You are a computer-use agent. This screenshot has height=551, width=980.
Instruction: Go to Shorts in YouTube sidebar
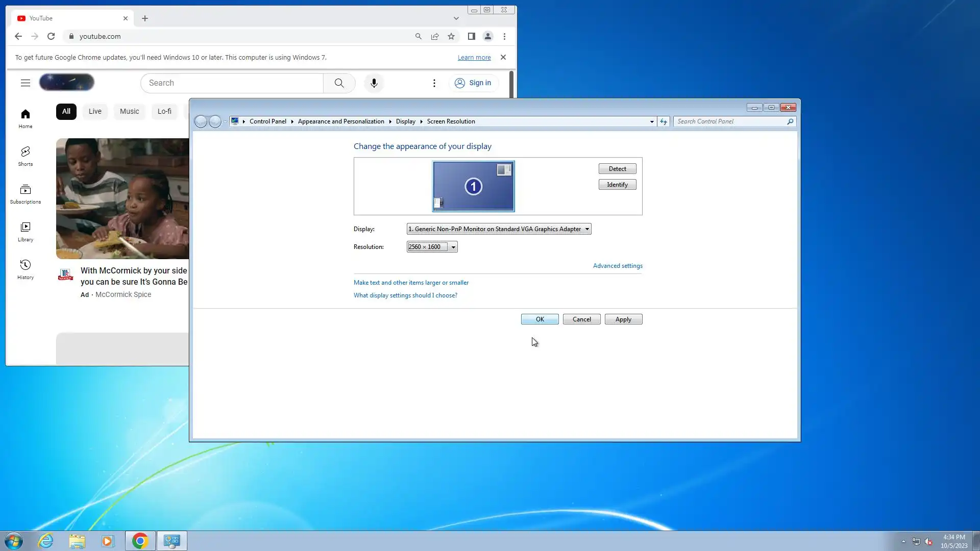26,156
